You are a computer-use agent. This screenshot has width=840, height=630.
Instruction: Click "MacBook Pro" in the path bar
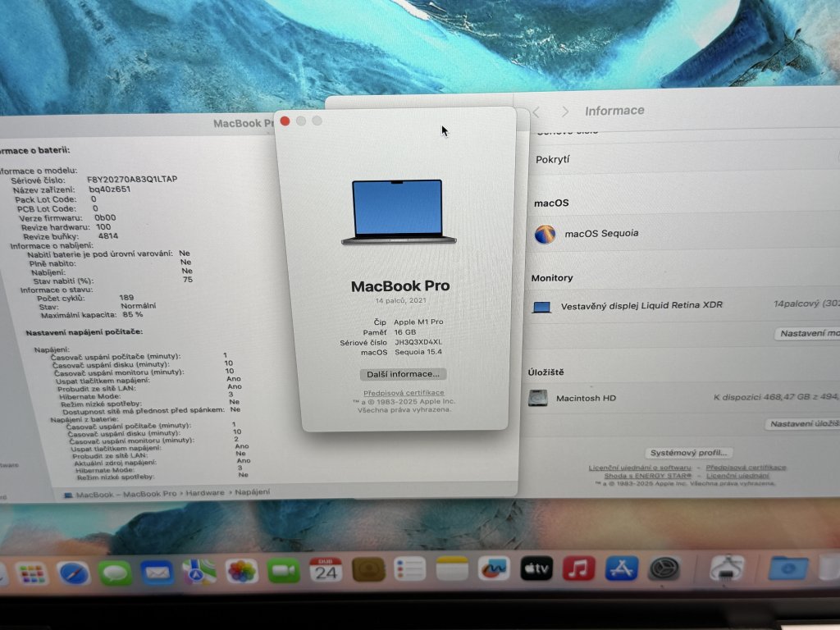pyautogui.click(x=149, y=493)
